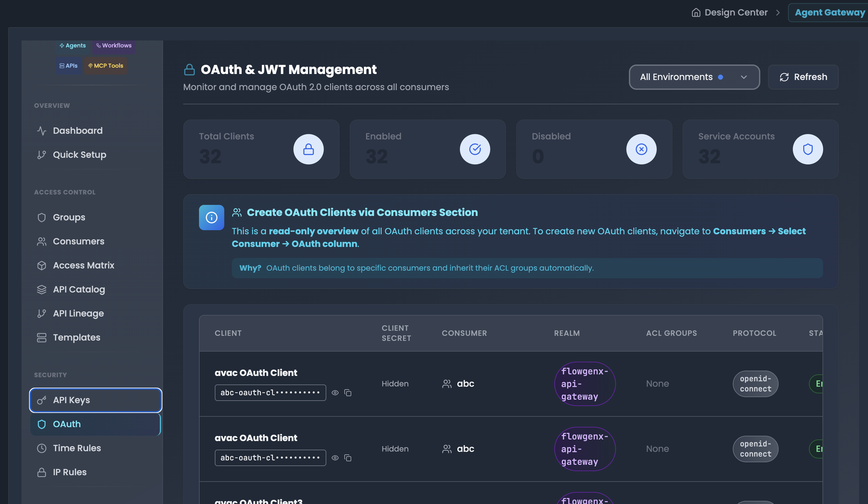Click the Enabled checkmark circle icon

(x=475, y=149)
